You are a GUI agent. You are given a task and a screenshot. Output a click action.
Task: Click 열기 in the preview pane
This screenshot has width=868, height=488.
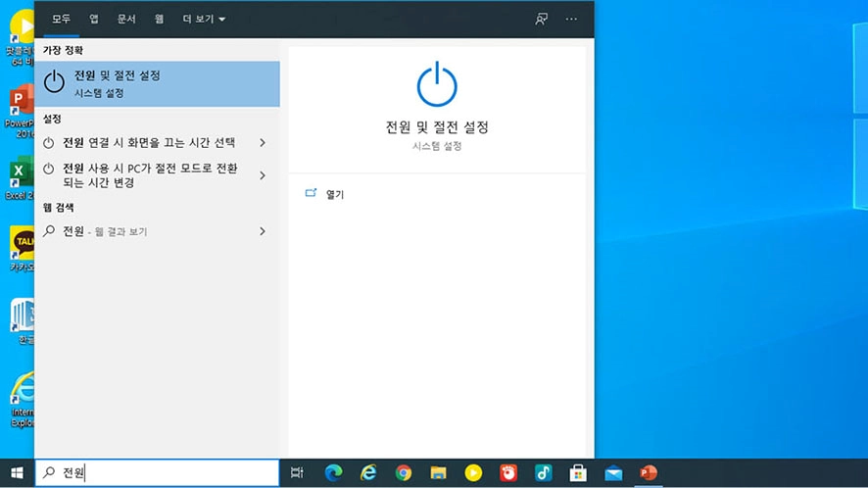pos(335,194)
